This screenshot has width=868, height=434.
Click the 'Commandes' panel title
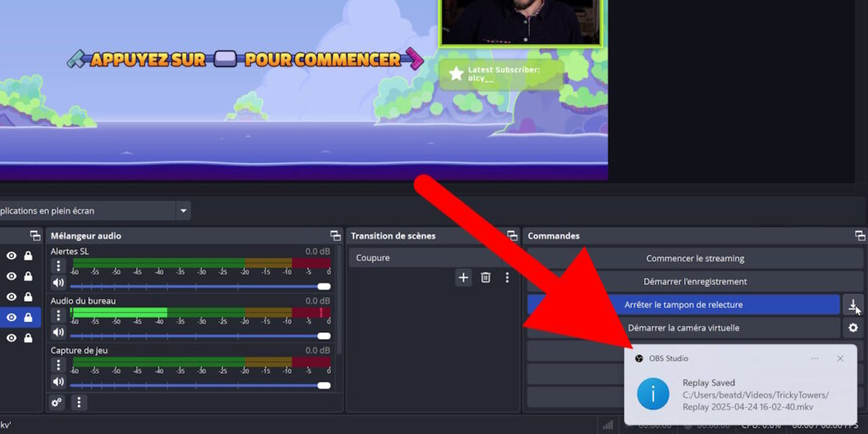pos(554,236)
